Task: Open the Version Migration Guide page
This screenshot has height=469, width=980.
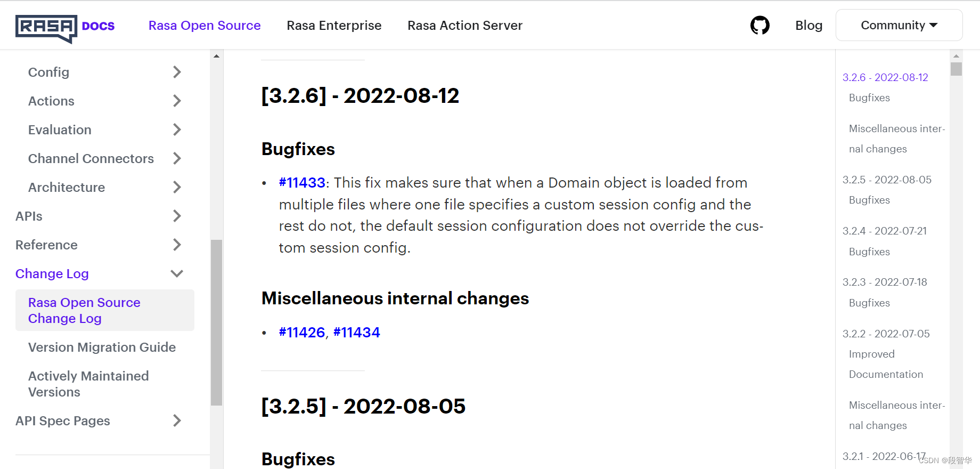Action: tap(102, 347)
